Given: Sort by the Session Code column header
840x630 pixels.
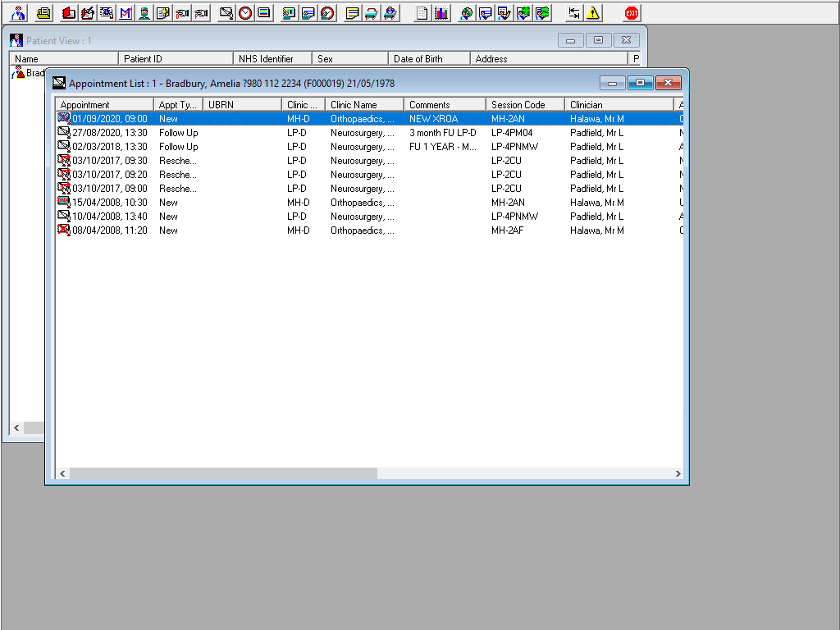Looking at the screenshot, I should point(525,104).
